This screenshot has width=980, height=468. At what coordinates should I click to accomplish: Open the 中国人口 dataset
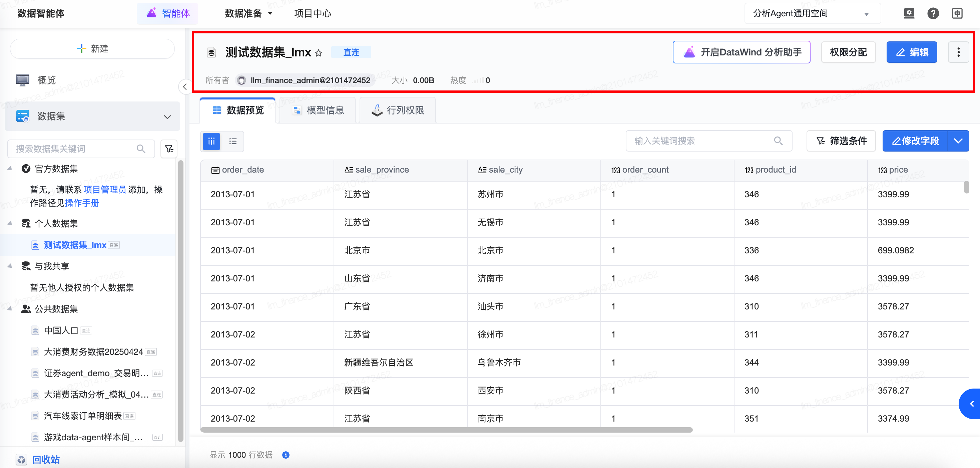pyautogui.click(x=61, y=330)
